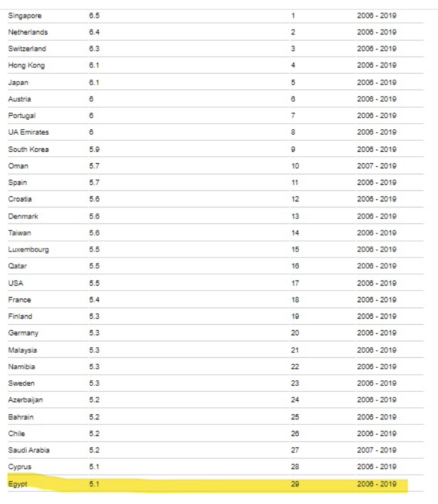438x504 pixels.
Task: Click South Korea's 5.9 value
Action: click(x=94, y=149)
